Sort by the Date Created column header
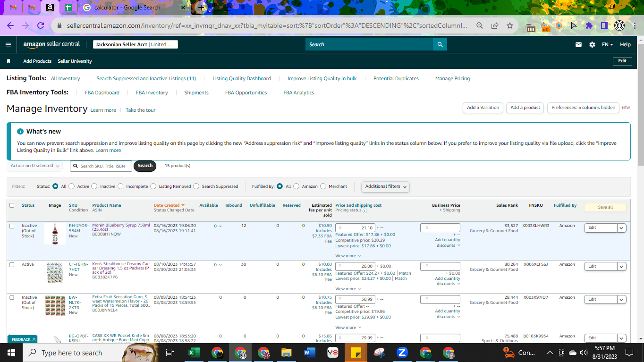Screen dimensions: 644x362 (x=169, y=205)
